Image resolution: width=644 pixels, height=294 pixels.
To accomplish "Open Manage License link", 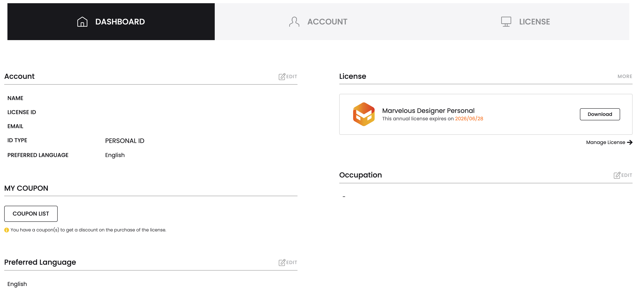I will [x=609, y=142].
